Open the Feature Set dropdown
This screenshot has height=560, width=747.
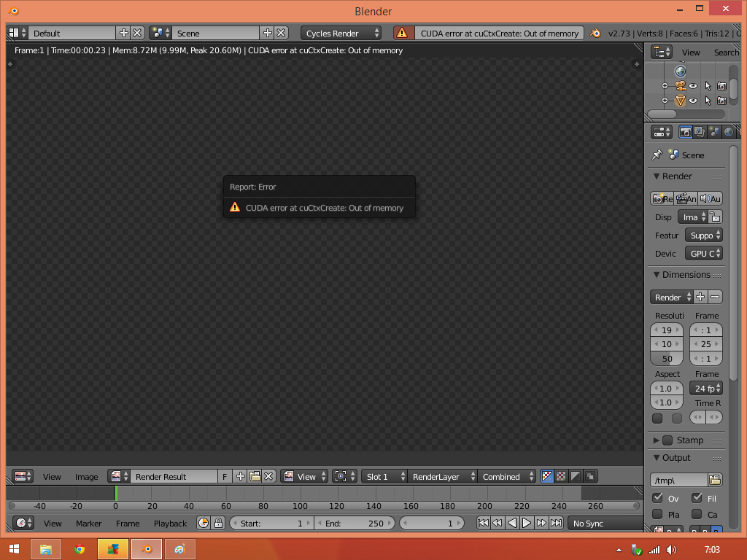pyautogui.click(x=704, y=236)
